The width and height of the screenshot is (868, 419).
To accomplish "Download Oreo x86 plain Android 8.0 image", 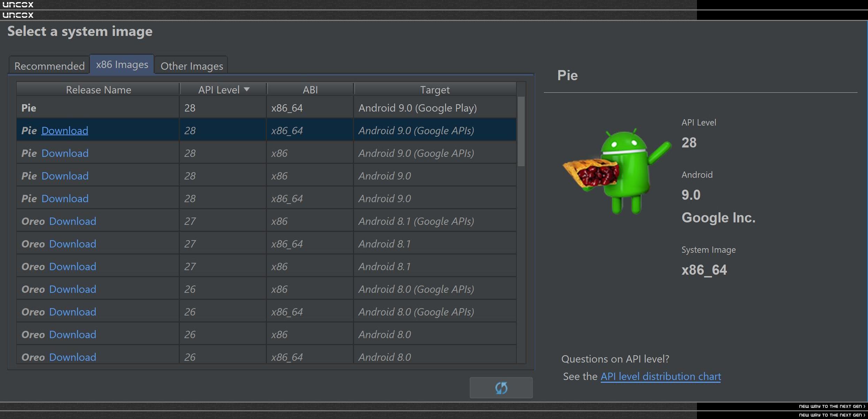I will (x=72, y=334).
